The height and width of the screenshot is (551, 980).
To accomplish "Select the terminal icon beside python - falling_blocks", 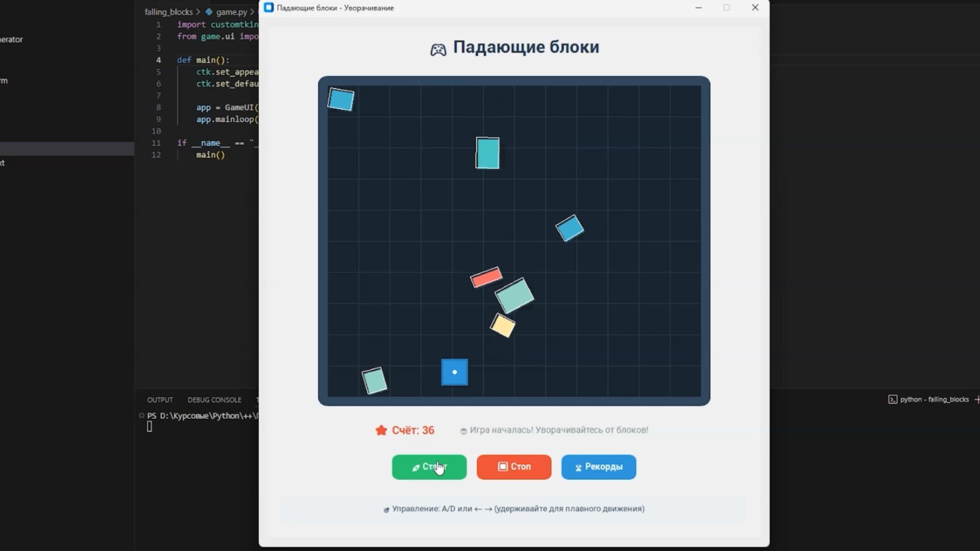I will (x=892, y=399).
